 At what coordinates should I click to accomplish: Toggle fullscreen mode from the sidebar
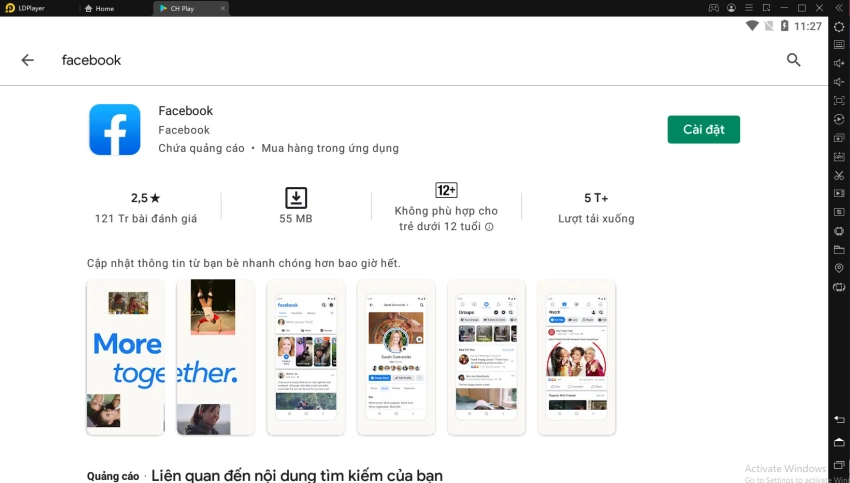tap(839, 101)
